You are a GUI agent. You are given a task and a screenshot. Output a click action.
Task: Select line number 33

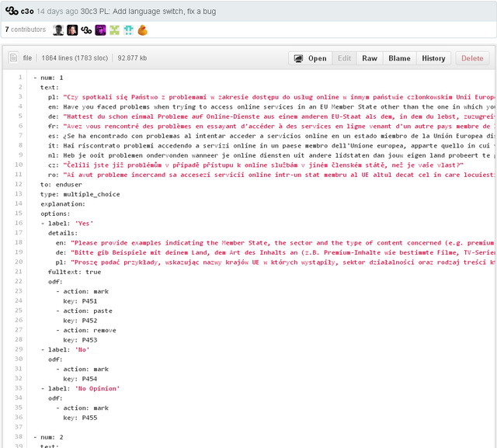[19, 387]
